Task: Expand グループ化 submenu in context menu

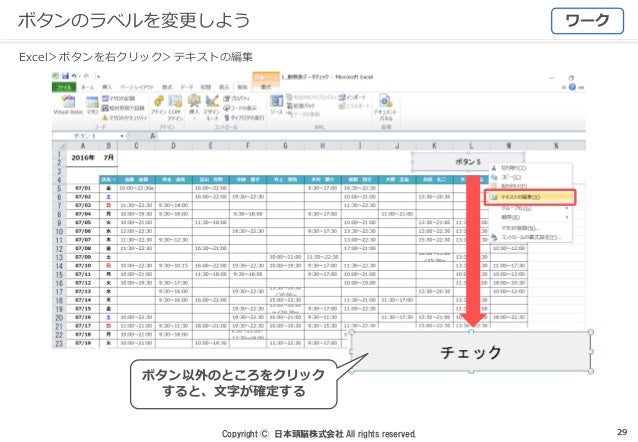Action: (x=529, y=208)
